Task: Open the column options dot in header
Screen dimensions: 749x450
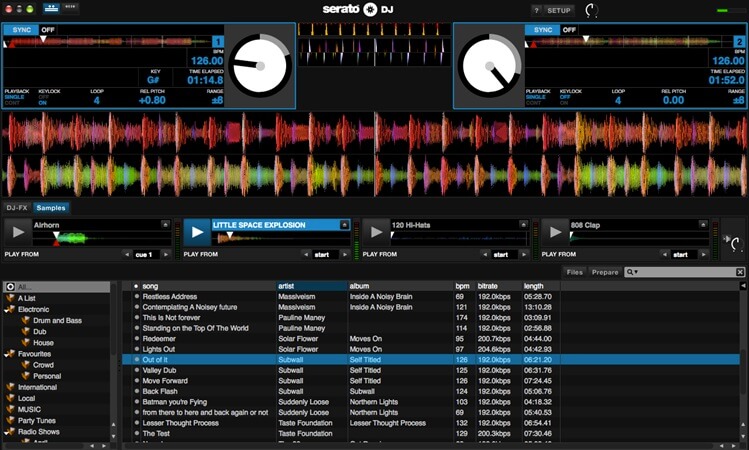Action: tap(136, 286)
